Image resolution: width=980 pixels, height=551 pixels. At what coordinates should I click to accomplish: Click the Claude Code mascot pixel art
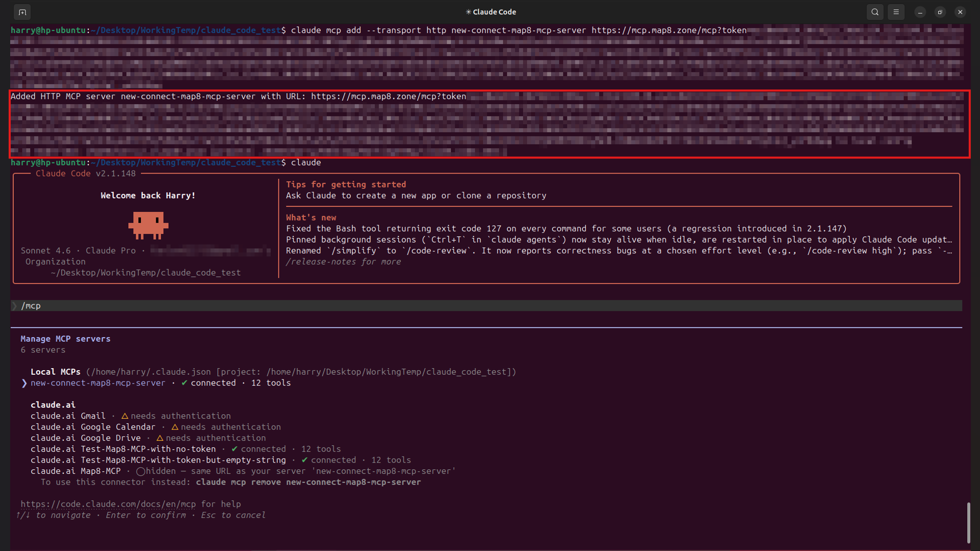[148, 225]
